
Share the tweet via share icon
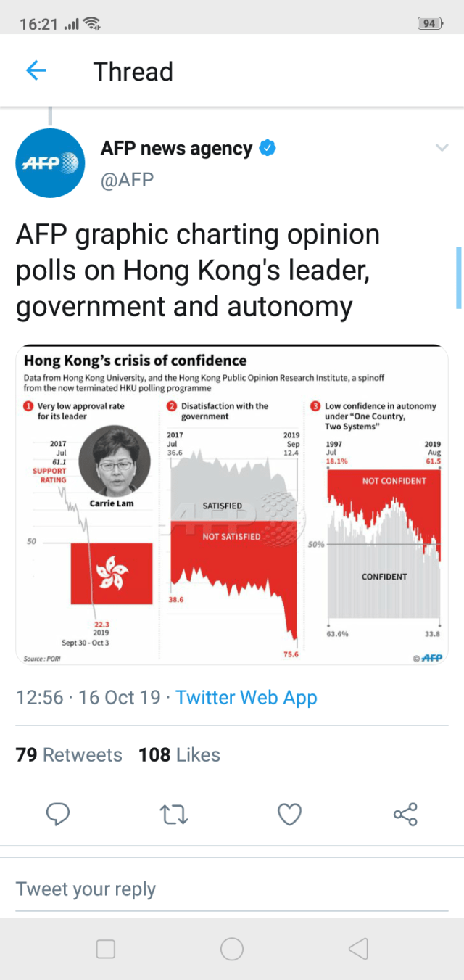(x=405, y=815)
